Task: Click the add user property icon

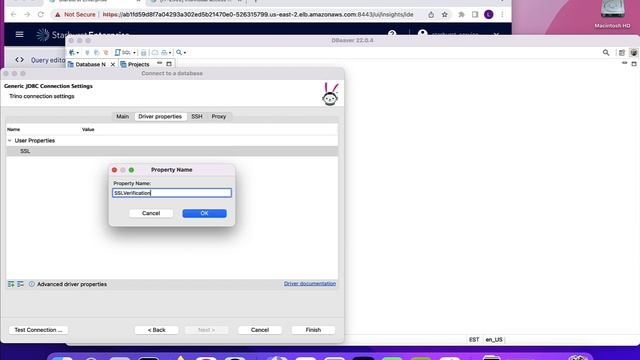Action: click(11, 284)
